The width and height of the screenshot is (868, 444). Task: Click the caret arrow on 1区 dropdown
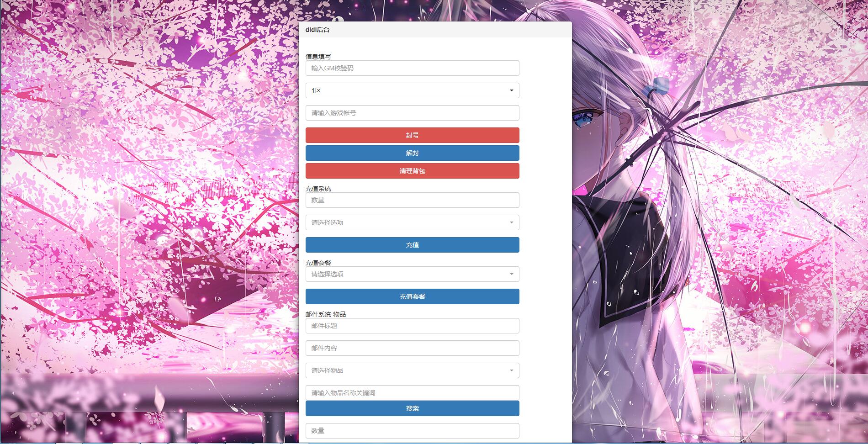511,90
